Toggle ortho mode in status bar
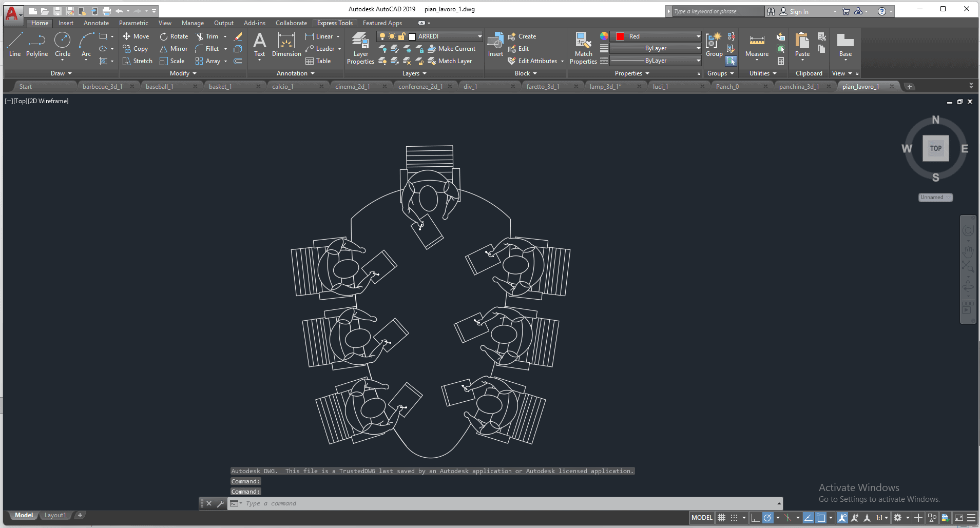Screen dimensions: 980x528 point(755,518)
